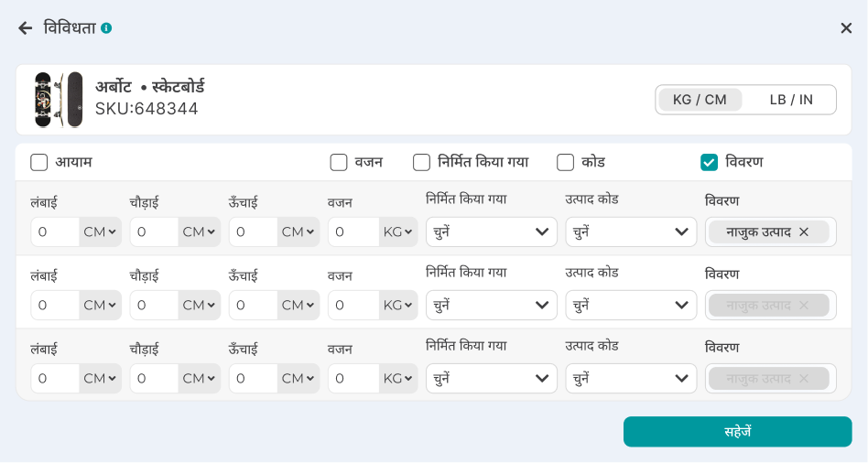Screen dimensions: 868x463
Task: Enable the आयाम checkbox
Action: pos(39,162)
